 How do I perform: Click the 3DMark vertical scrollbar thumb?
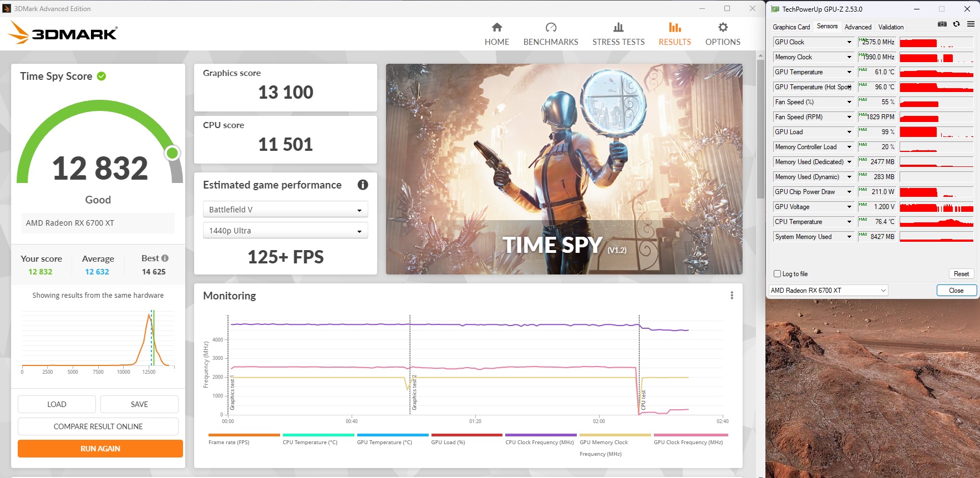point(760,130)
